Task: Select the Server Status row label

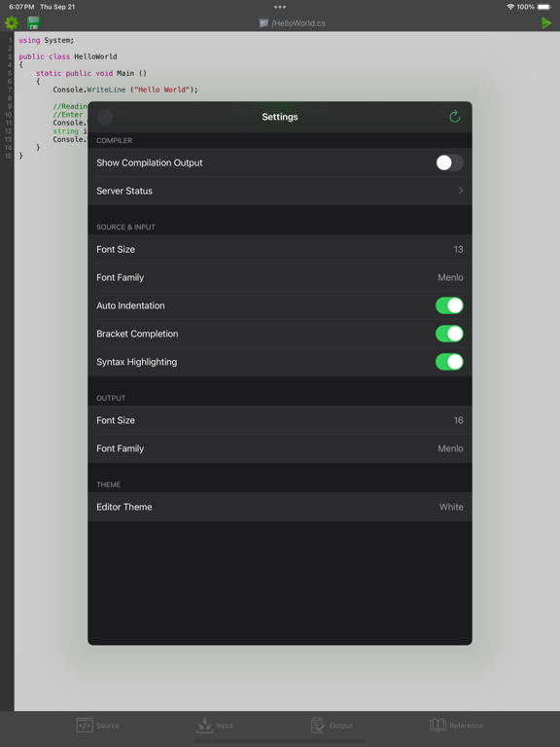Action: 124,191
